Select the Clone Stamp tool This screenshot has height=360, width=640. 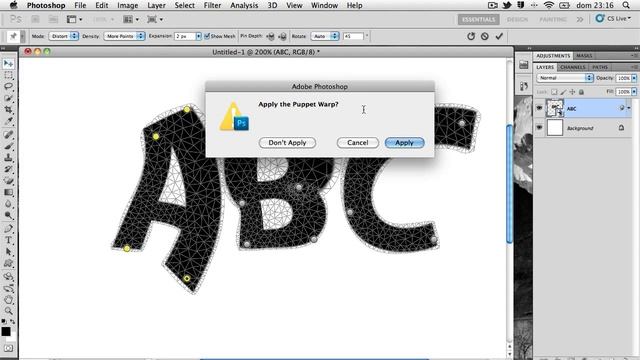[x=8, y=158]
